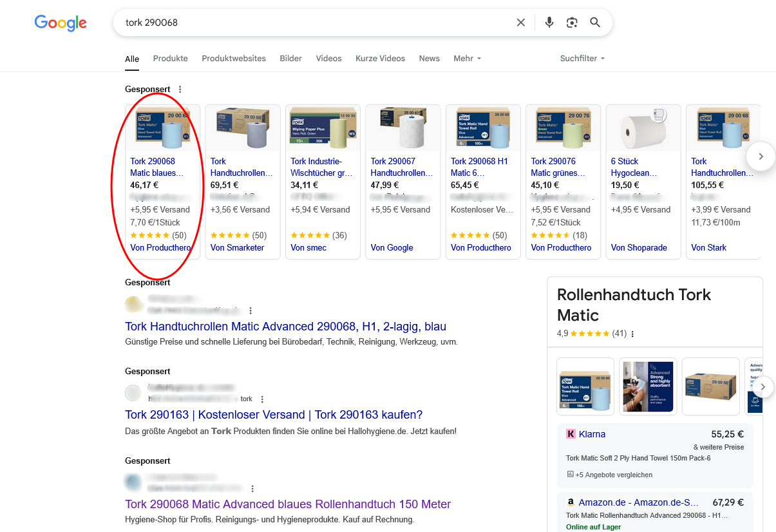Open Tork 290067 Handtuchrollen product listing

click(x=402, y=167)
